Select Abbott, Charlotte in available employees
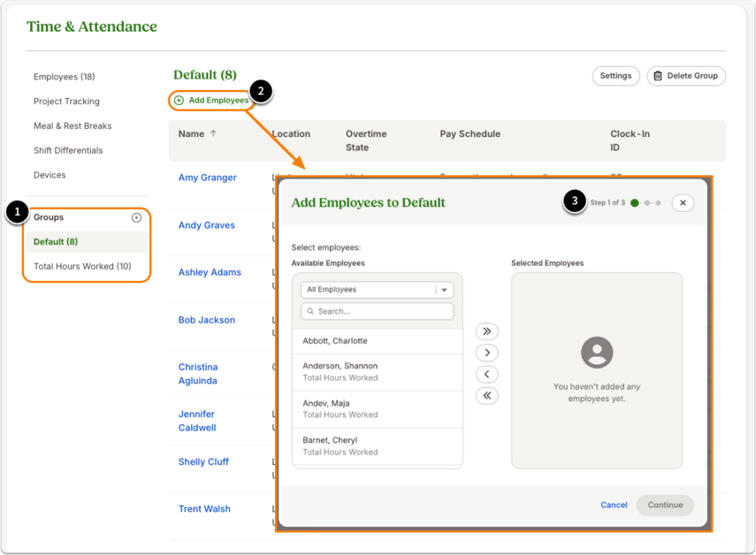The height and width of the screenshot is (555, 756). (377, 341)
